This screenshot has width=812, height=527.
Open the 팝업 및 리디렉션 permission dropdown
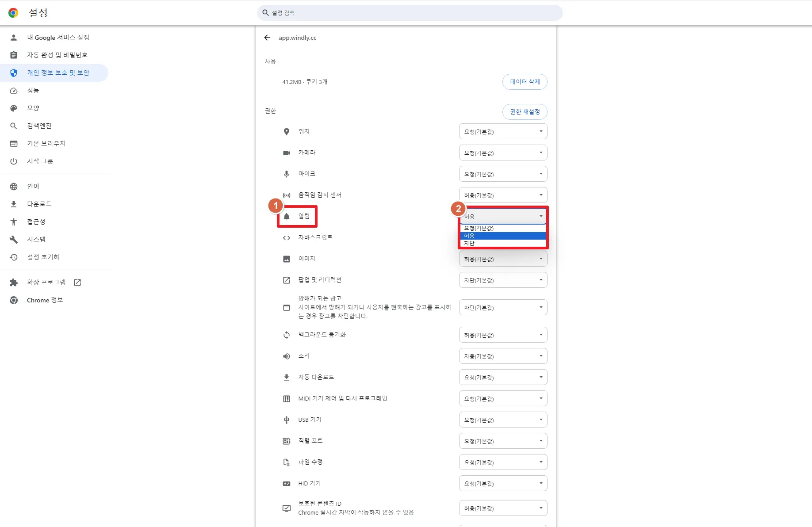click(503, 280)
